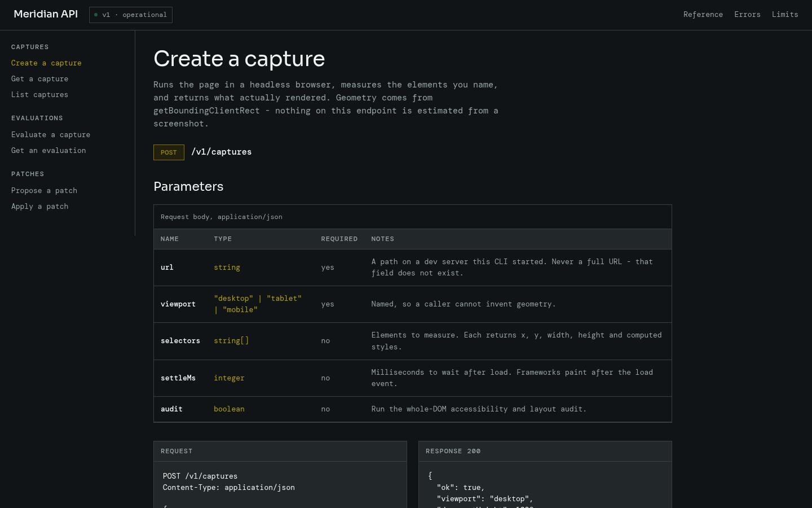Click the EVALUATIONS sidebar section heading
Viewport: 812px width, 508px height.
(37, 118)
